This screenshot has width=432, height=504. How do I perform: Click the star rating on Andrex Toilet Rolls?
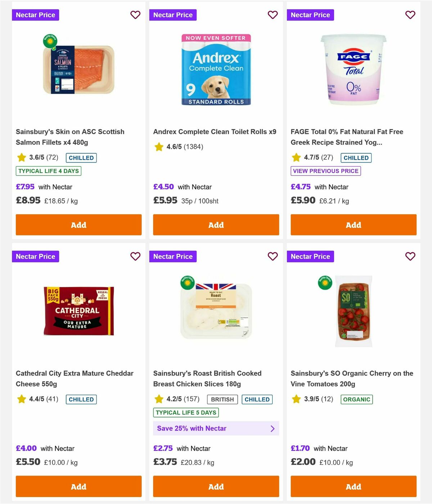click(x=159, y=146)
